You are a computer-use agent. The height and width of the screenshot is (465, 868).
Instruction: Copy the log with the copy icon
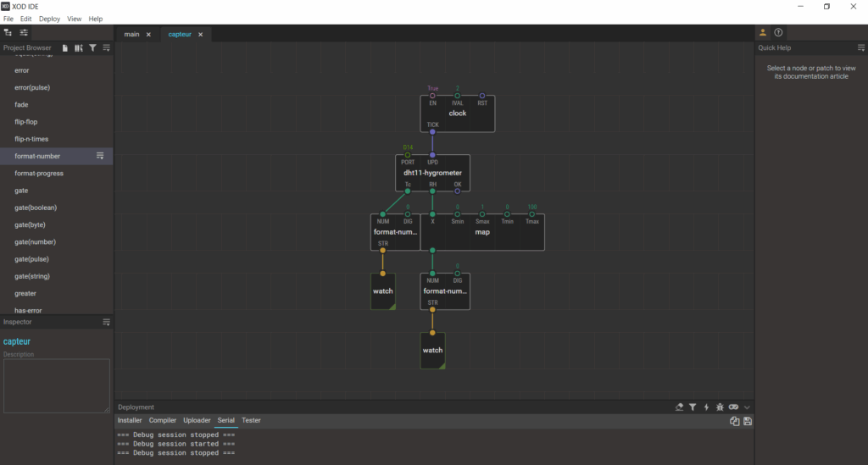click(x=735, y=421)
